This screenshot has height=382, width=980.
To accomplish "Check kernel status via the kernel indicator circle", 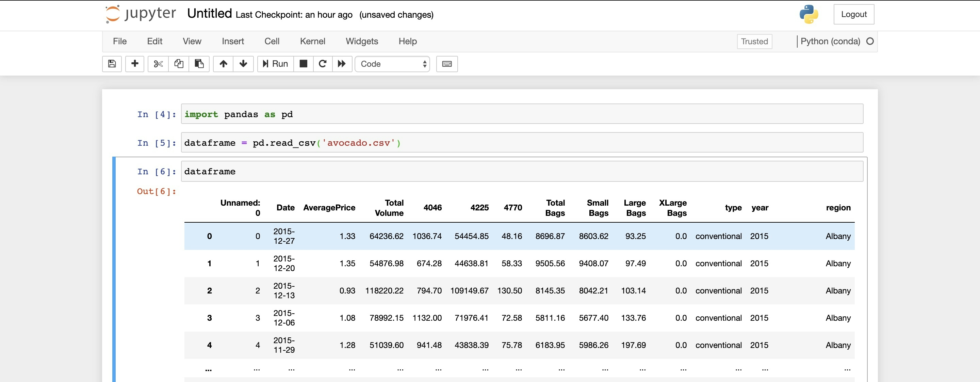I will (x=871, y=42).
